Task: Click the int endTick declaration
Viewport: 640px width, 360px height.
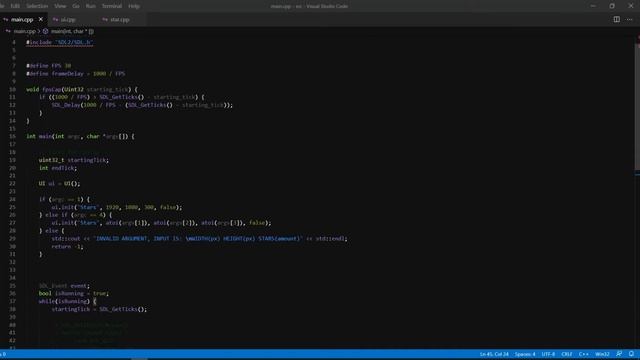Action: point(58,168)
